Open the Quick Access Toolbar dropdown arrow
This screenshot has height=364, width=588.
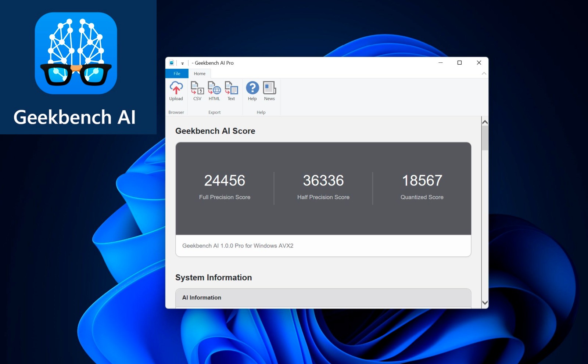click(x=182, y=63)
